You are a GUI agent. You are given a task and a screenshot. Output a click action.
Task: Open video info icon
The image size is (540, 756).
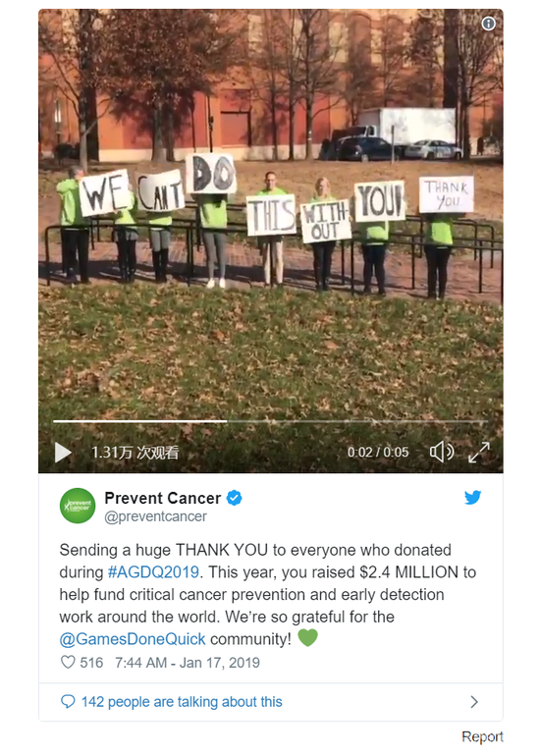[x=488, y=24]
